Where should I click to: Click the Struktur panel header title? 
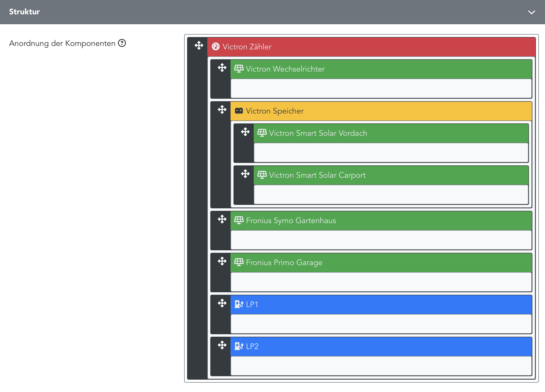click(x=24, y=12)
